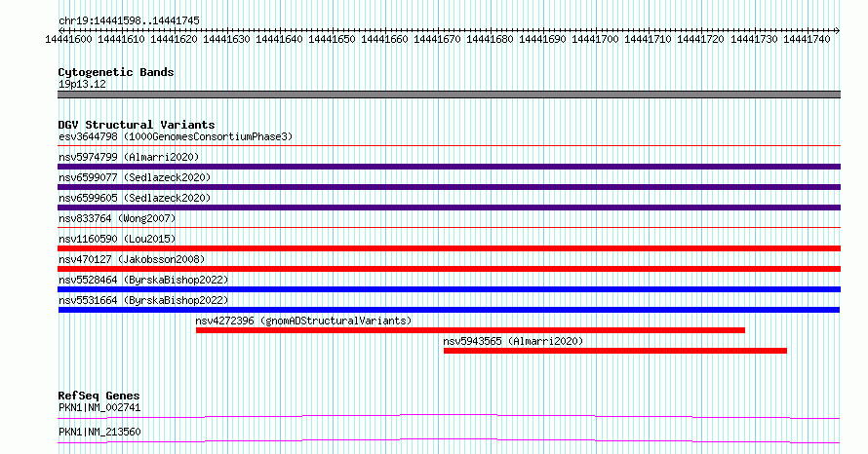Open variant nsv4272396 (gnomADStructuralVariants) label
The width and height of the screenshot is (868, 454).
303,321
